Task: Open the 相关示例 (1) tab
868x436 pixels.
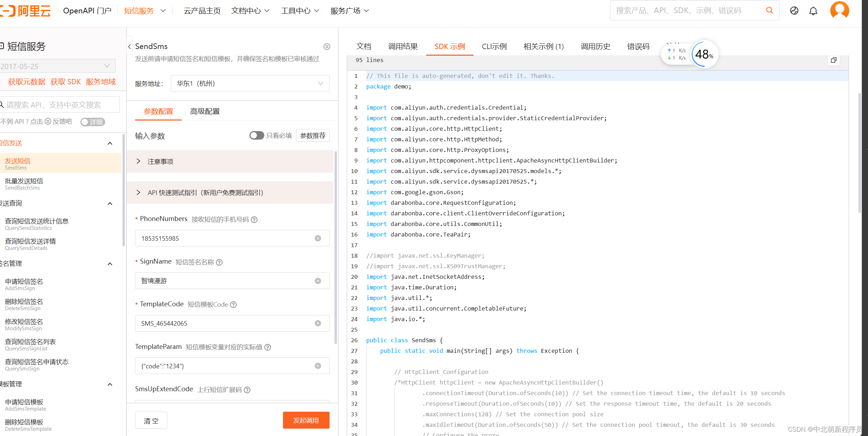Action: (544, 47)
